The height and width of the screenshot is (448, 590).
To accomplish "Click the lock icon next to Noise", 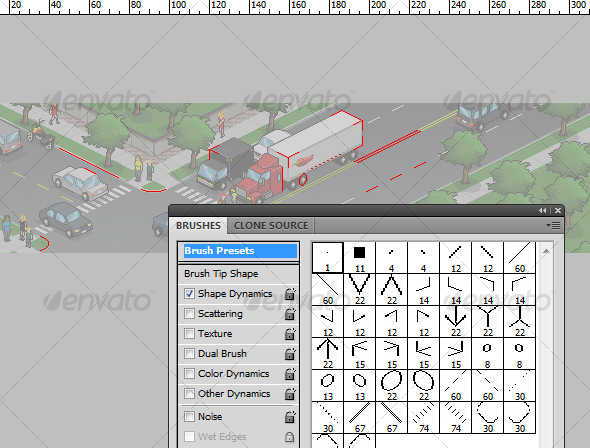I will (x=290, y=416).
